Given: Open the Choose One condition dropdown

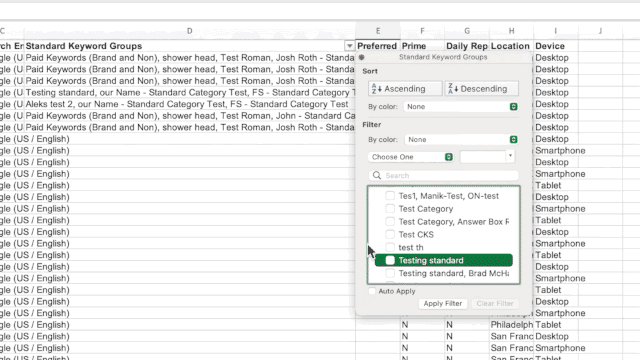Looking at the screenshot, I should (411, 157).
